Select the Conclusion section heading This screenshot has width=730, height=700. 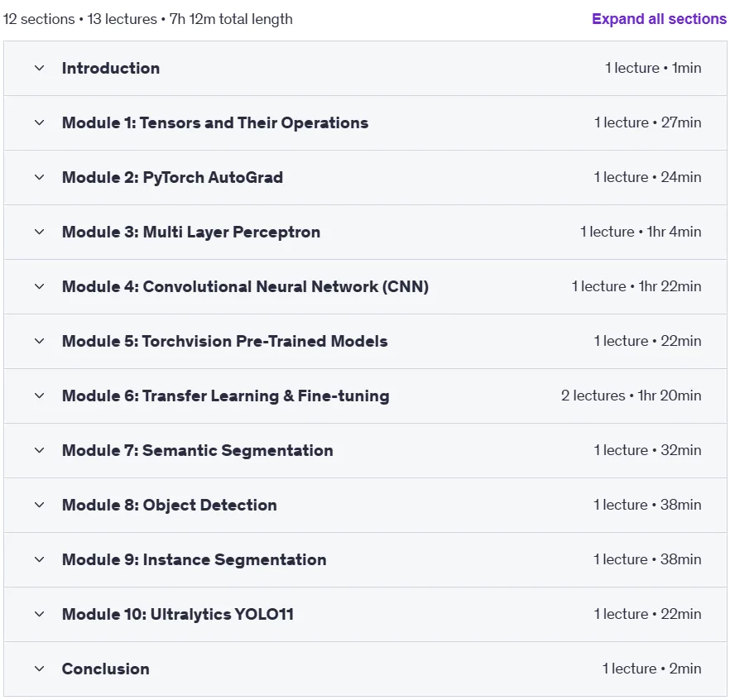click(106, 669)
